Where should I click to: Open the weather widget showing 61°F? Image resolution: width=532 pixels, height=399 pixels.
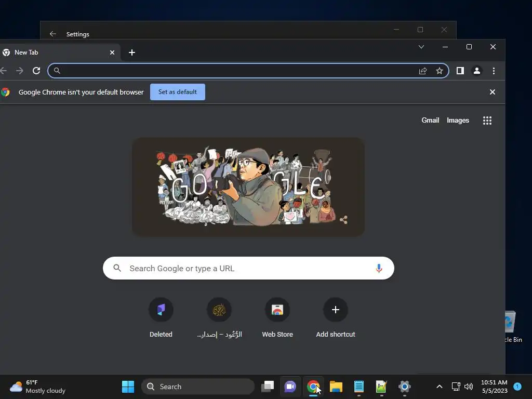click(x=37, y=387)
